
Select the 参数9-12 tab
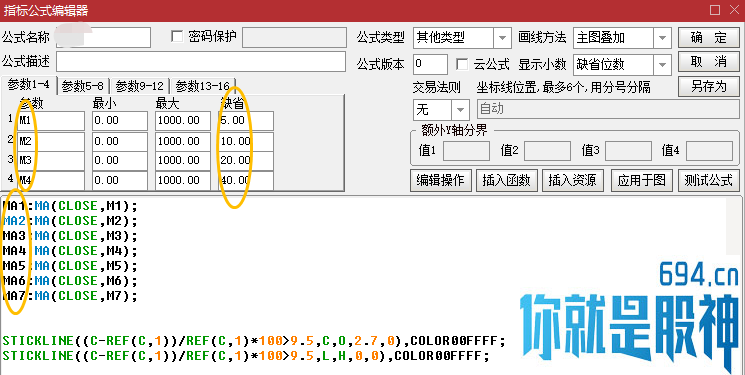[x=139, y=86]
